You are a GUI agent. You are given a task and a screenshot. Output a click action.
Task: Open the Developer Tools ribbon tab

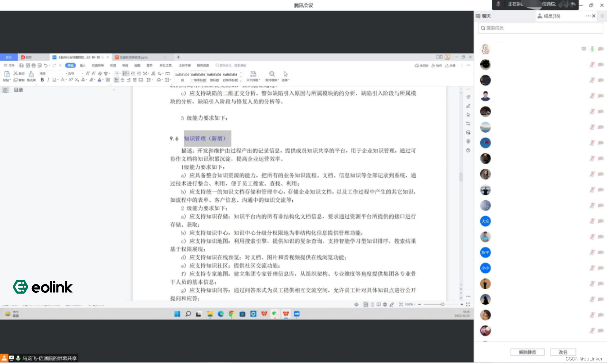coord(165,66)
